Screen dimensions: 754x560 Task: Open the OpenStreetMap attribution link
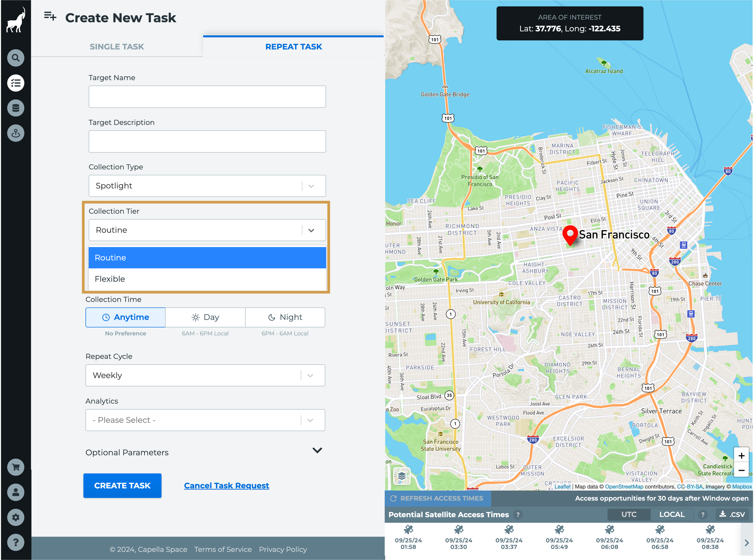click(x=624, y=487)
